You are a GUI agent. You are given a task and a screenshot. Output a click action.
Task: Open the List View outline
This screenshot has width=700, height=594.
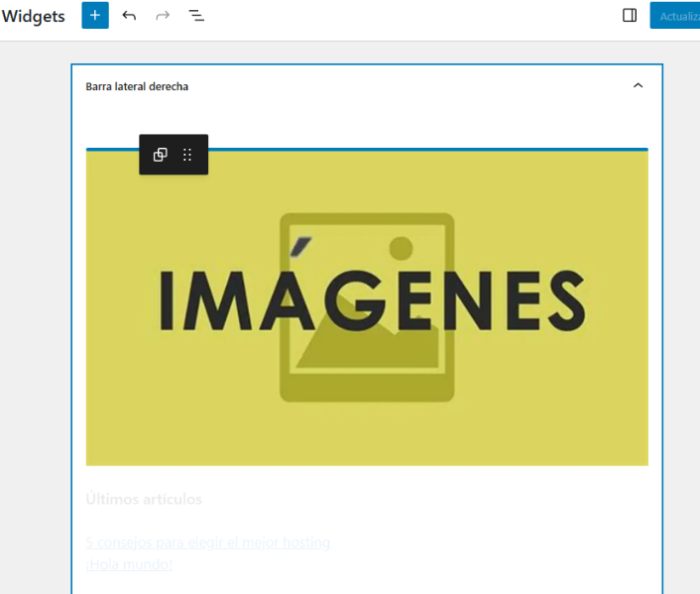(x=196, y=16)
